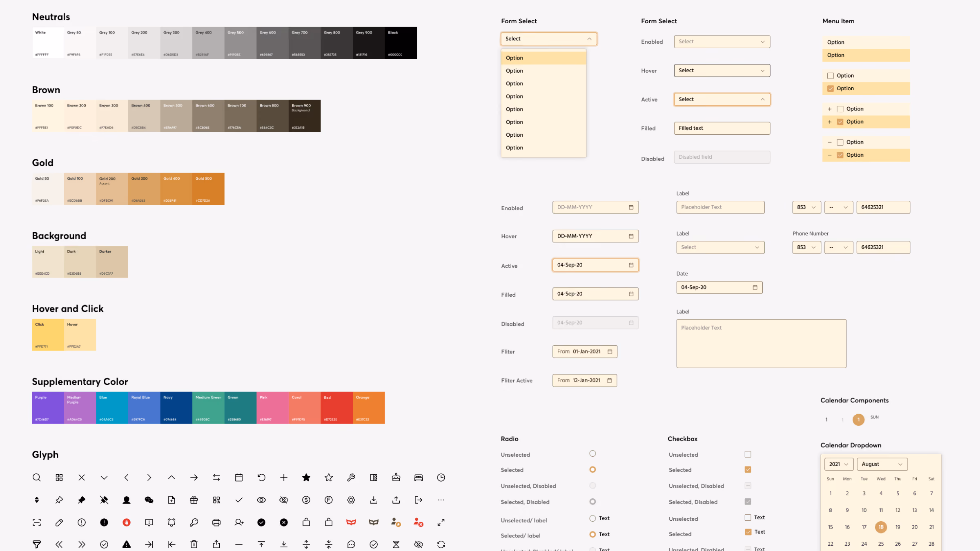The image size is (980, 551).
Task: Close the Active row Select dropdown
Action: coord(722,100)
